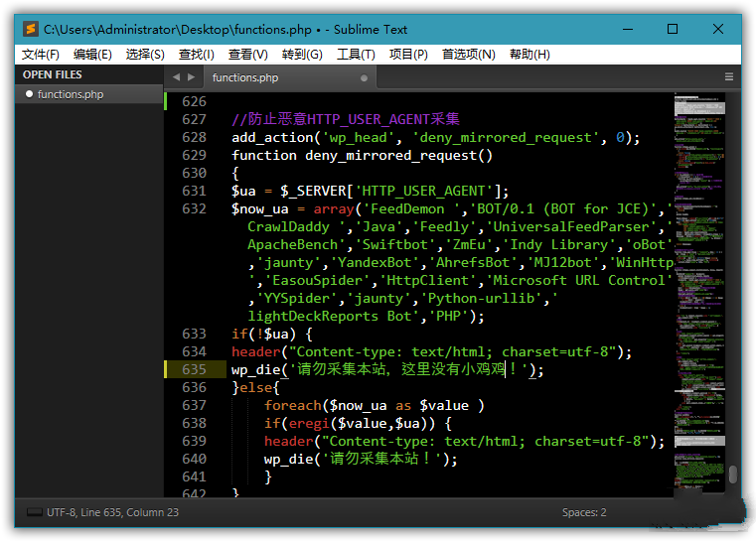Close the functions.php tab via unsaved dot
Viewport: 756px width, 542px height.
pos(364,77)
